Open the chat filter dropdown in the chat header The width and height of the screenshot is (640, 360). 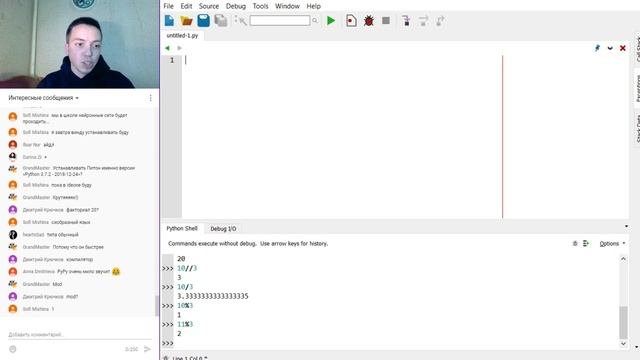pos(44,98)
